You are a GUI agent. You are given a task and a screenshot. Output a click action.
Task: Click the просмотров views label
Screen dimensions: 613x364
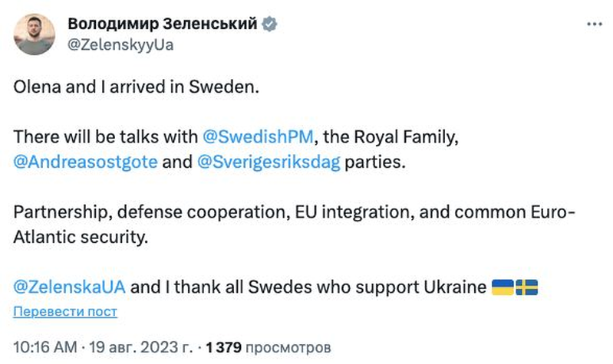point(288,346)
